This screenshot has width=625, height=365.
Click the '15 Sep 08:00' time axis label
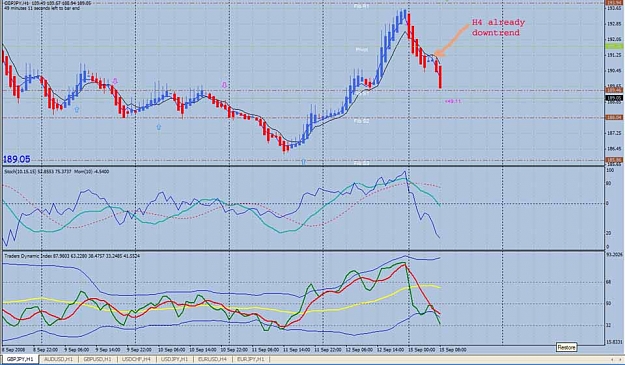pyautogui.click(x=453, y=350)
